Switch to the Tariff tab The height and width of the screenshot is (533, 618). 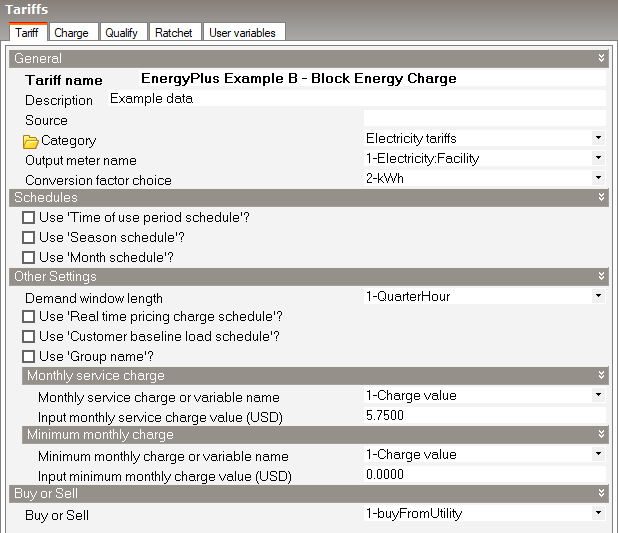27,32
